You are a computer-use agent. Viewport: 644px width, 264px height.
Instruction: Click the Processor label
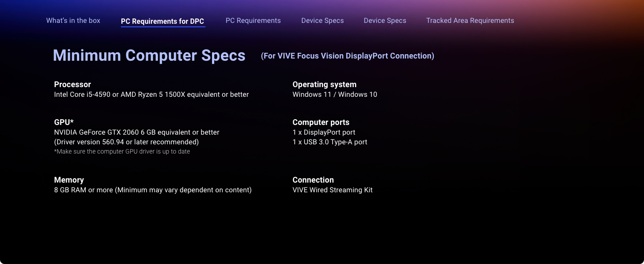(x=73, y=84)
